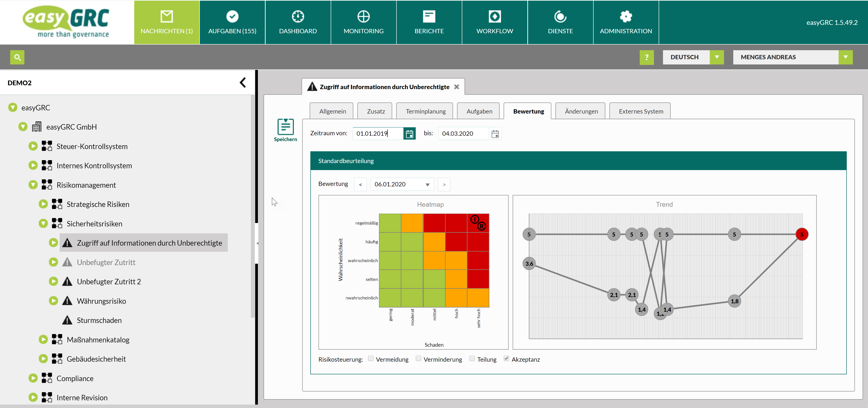Open calendar picker for Zeitraum von
Screen dimensions: 868x408
[x=409, y=134]
